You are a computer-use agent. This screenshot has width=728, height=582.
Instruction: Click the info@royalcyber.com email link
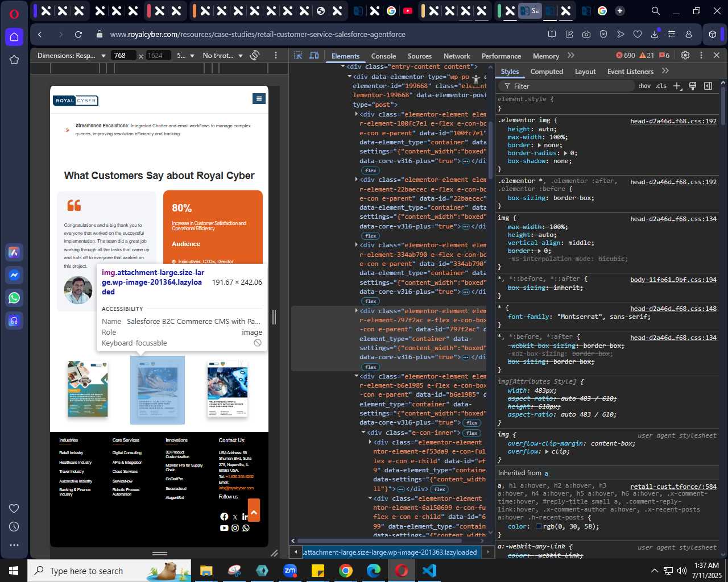[x=236, y=488]
